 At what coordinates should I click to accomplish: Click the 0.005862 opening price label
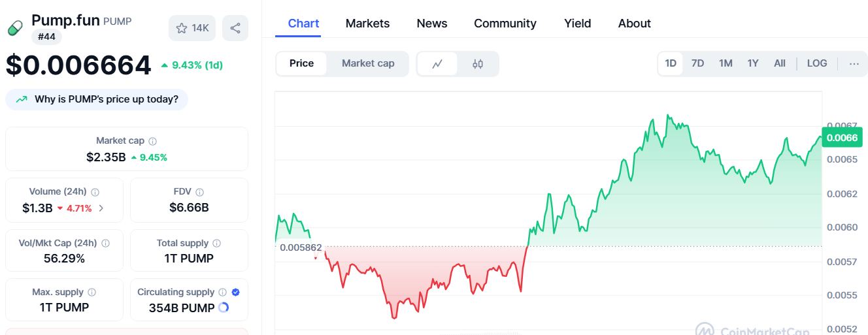(301, 247)
